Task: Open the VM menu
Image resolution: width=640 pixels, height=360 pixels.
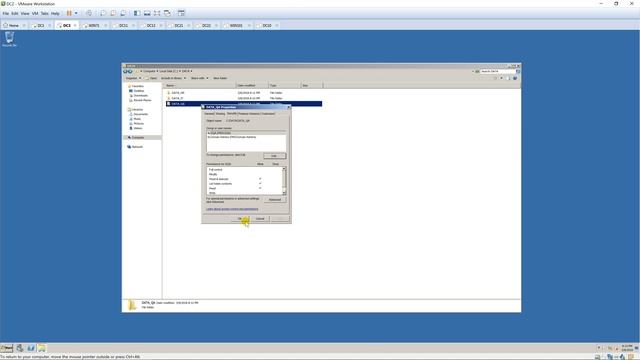Action: [35, 13]
